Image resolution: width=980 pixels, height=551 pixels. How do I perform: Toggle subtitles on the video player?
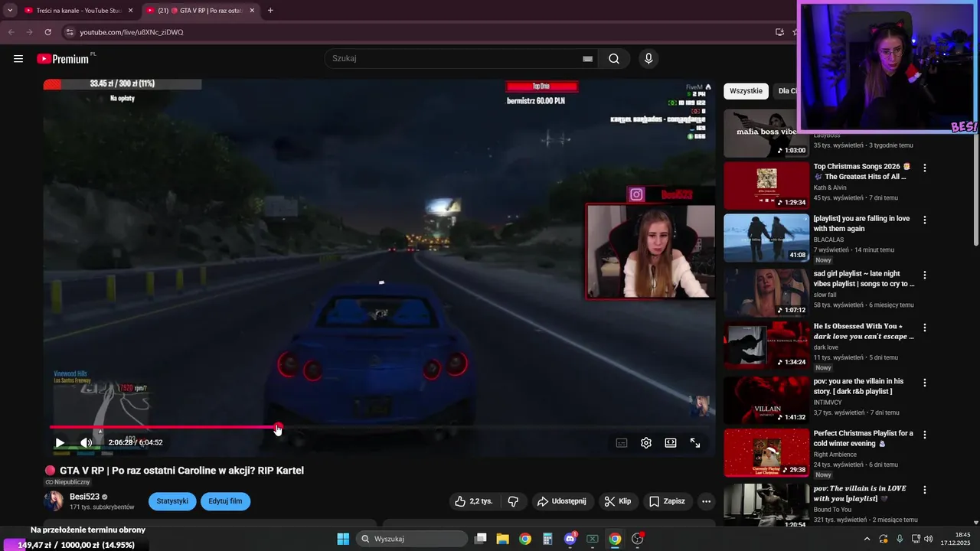[x=622, y=443]
